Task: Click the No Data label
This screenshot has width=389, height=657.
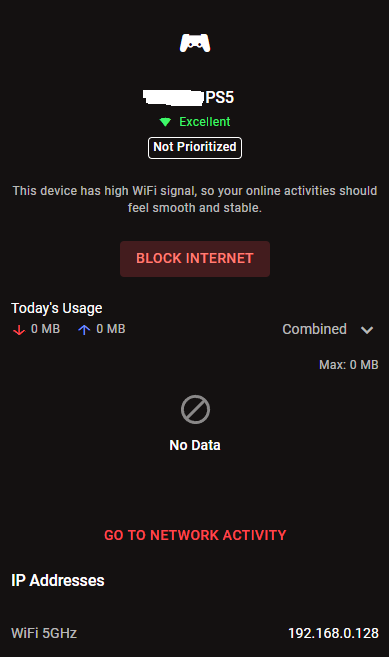Action: pyautogui.click(x=195, y=445)
